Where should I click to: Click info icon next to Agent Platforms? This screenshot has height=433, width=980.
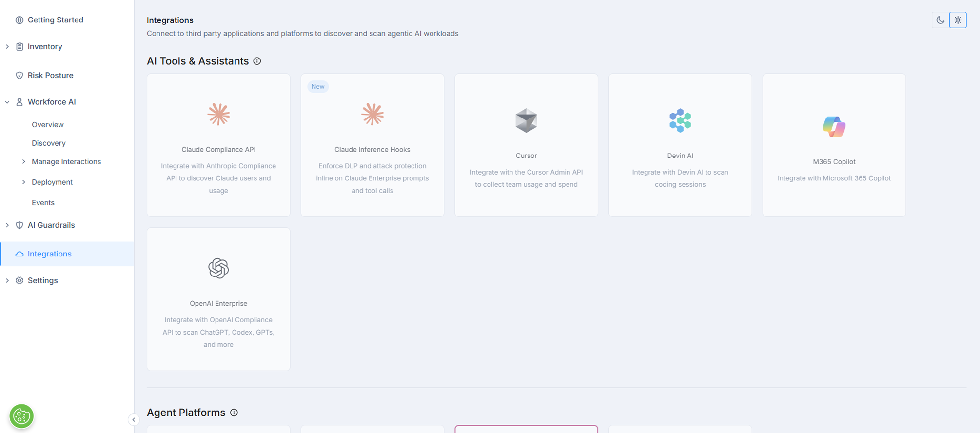pos(234,413)
